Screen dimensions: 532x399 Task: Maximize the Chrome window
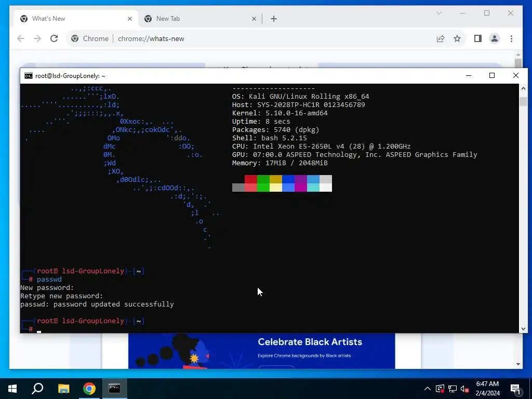tap(487, 13)
